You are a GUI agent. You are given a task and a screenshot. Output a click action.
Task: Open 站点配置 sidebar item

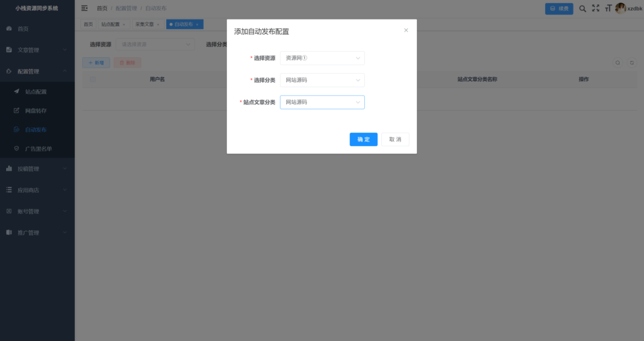click(37, 92)
